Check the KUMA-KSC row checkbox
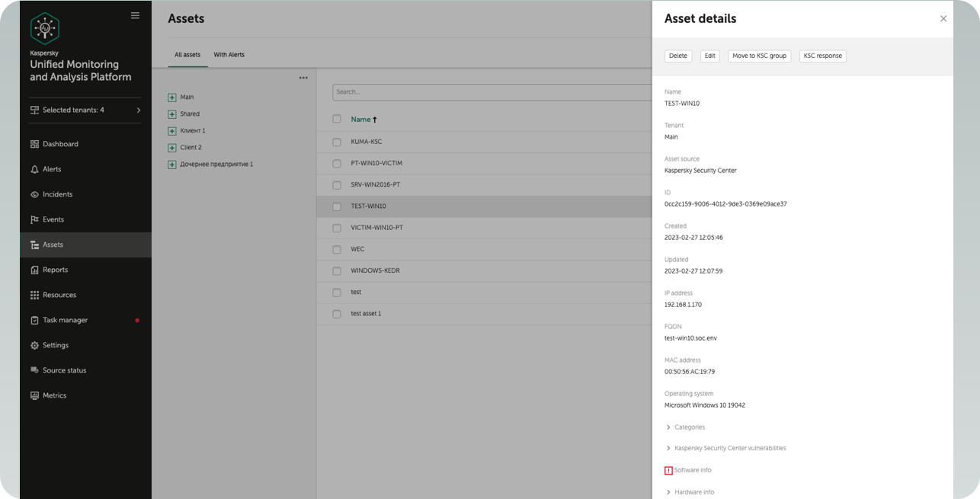The height and width of the screenshot is (499, 980). (336, 141)
